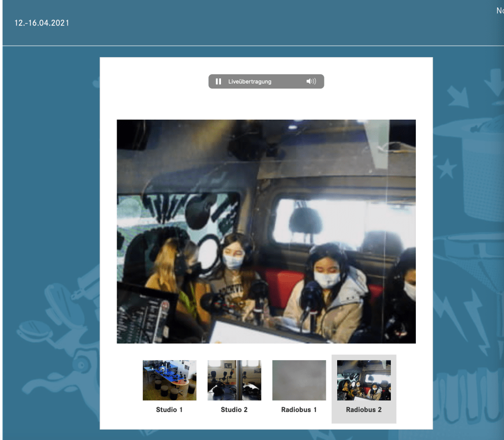The image size is (504, 440).
Task: Click the "Studio 2" caption text
Action: 234,409
